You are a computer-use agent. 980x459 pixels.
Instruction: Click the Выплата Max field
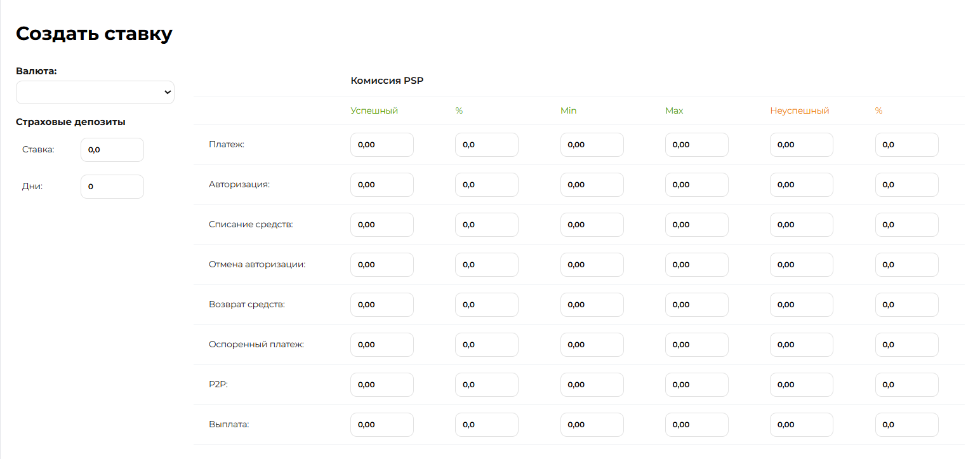[696, 425]
